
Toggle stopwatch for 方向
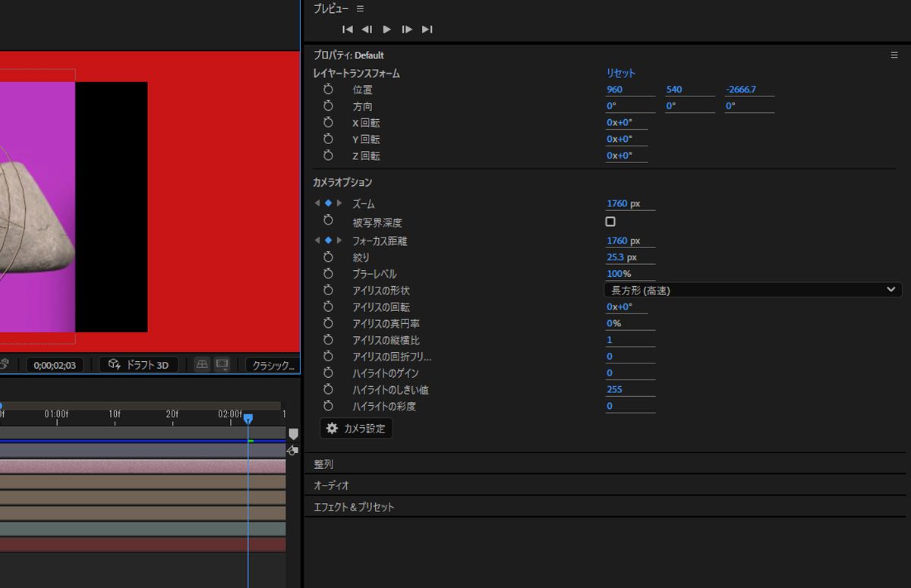[x=328, y=106]
